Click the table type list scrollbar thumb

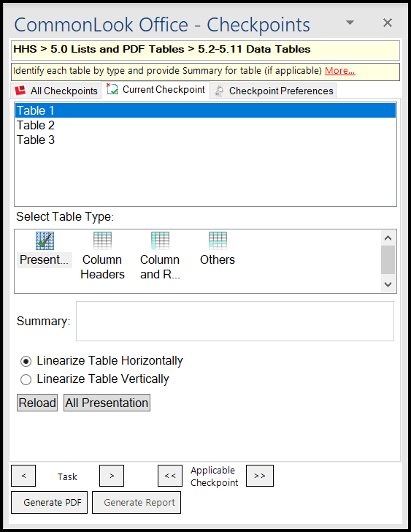click(x=388, y=260)
